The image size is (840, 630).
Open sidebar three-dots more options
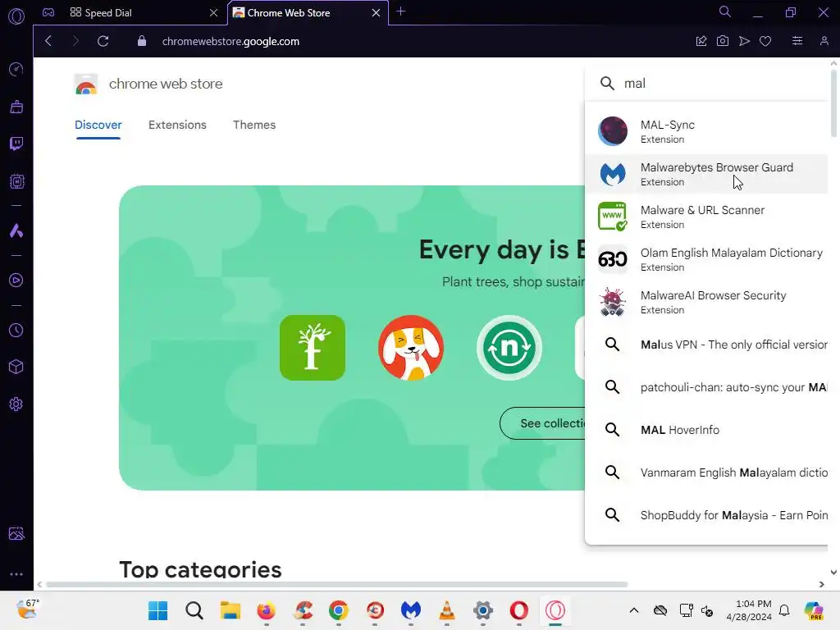click(x=16, y=573)
